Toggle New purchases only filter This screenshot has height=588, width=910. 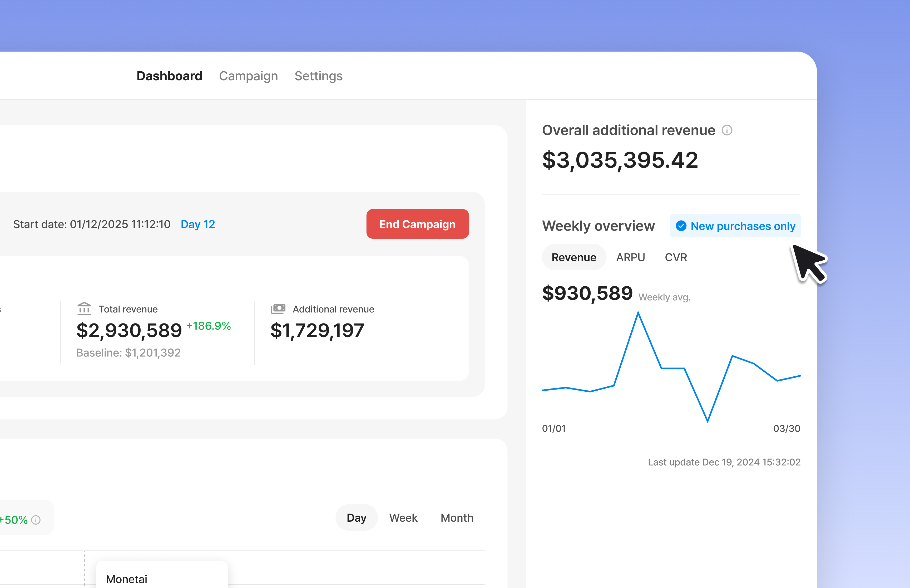point(735,226)
